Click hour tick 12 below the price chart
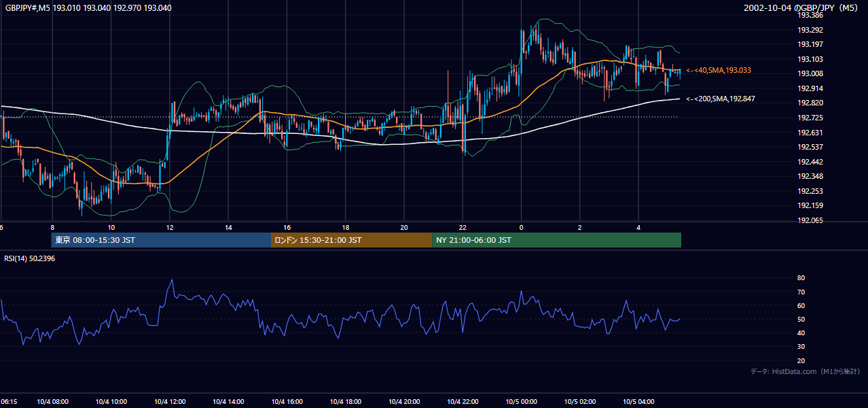This screenshot has width=868, height=408. [x=170, y=227]
